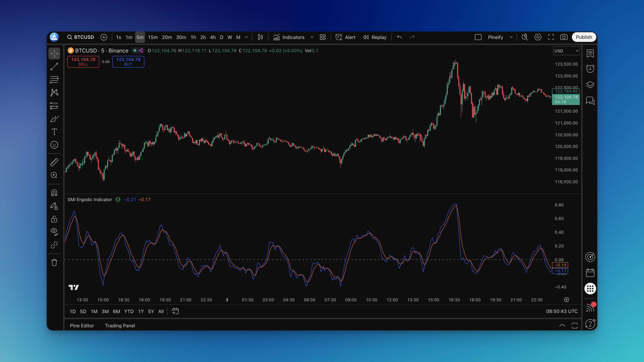
Task: Expand the timeframe interval chevron
Action: point(246,37)
